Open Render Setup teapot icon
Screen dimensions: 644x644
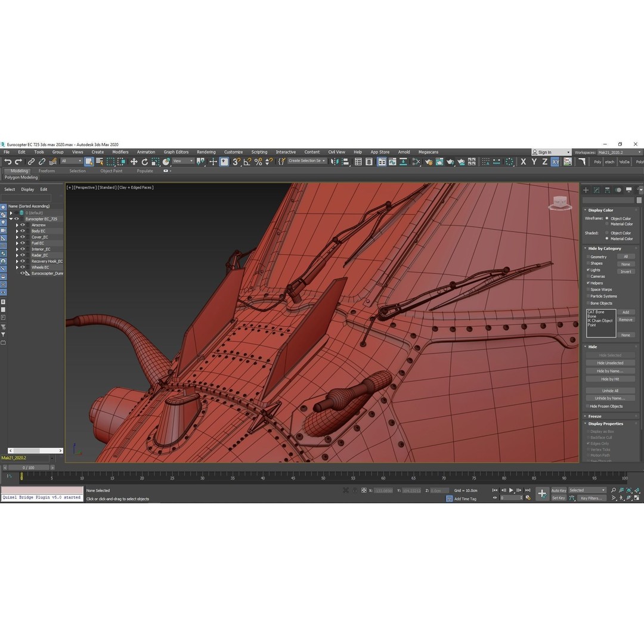click(429, 162)
